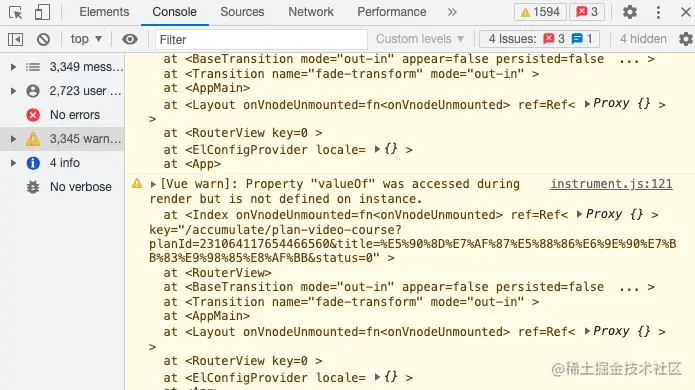Click the 3 errors counter badge
Viewport: 695px width, 390px height.
click(x=587, y=12)
